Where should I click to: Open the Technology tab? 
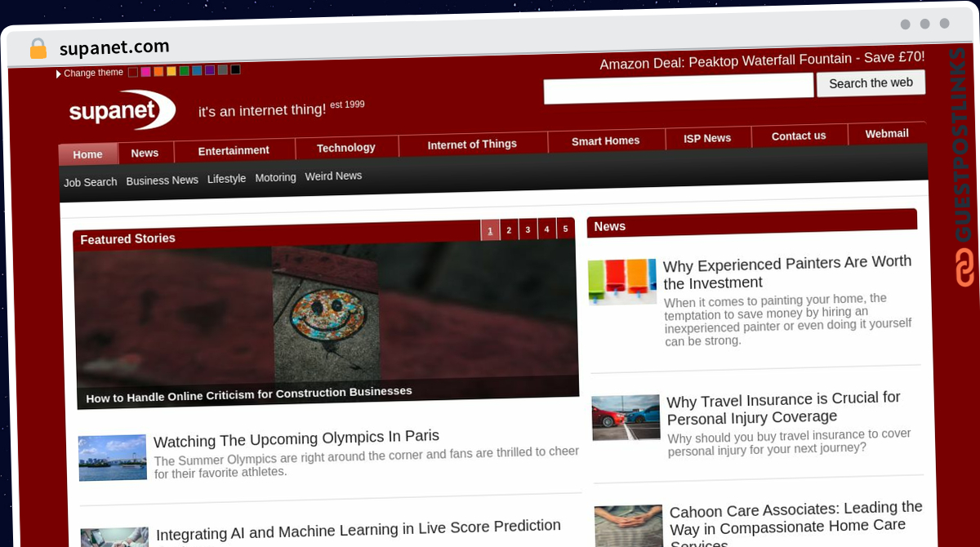(x=346, y=148)
